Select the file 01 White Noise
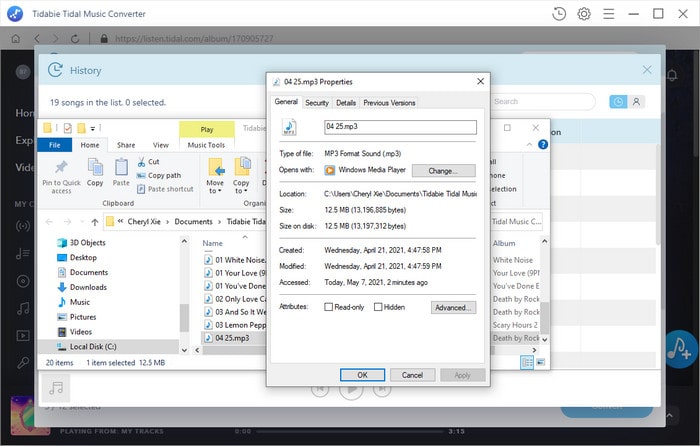Viewport: 700px width, 446px height. [235, 260]
